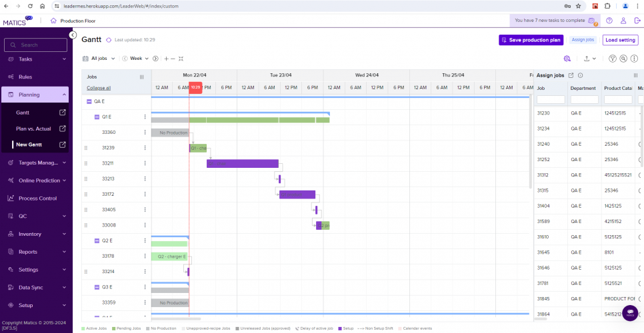Click the Collapse all link
644x333 pixels.
(x=99, y=88)
